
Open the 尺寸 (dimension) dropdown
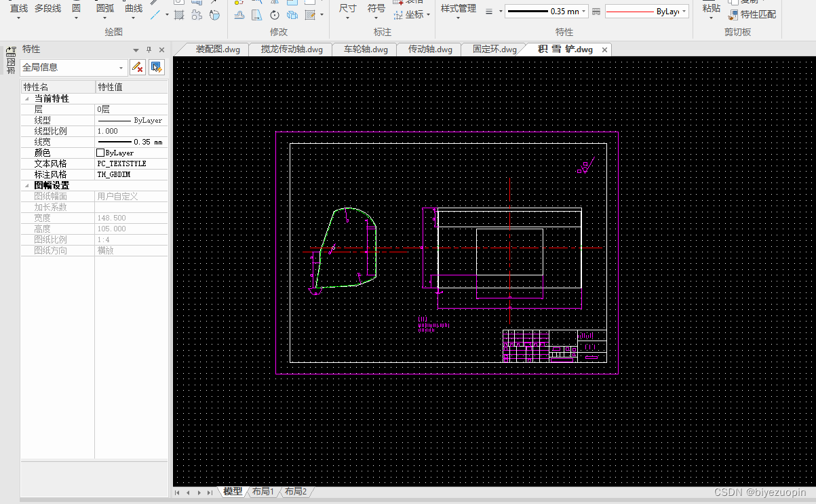tap(347, 18)
